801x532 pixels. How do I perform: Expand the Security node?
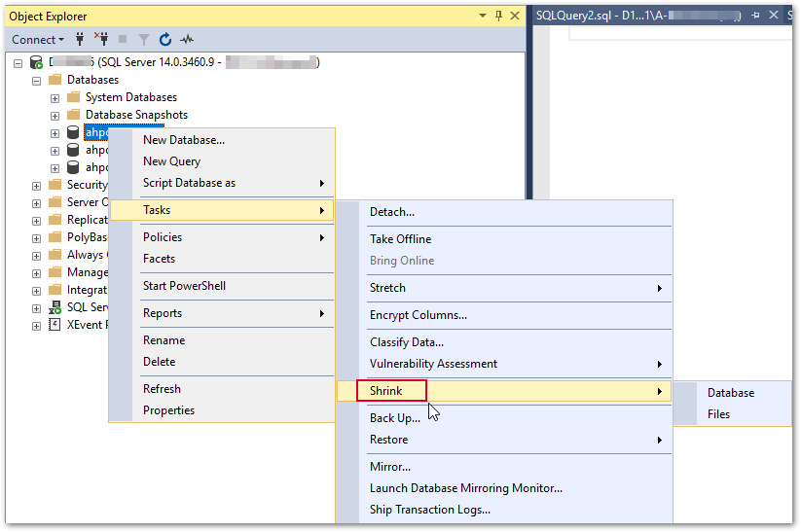click(x=36, y=186)
